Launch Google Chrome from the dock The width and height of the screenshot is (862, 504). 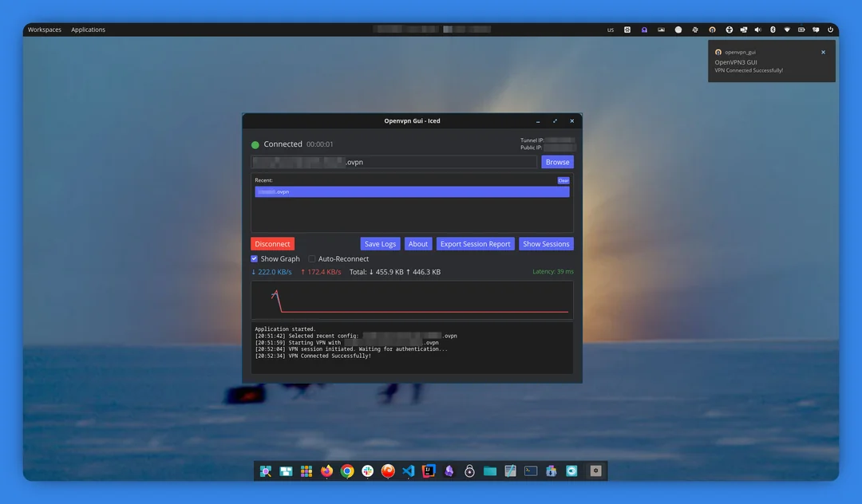pos(347,471)
